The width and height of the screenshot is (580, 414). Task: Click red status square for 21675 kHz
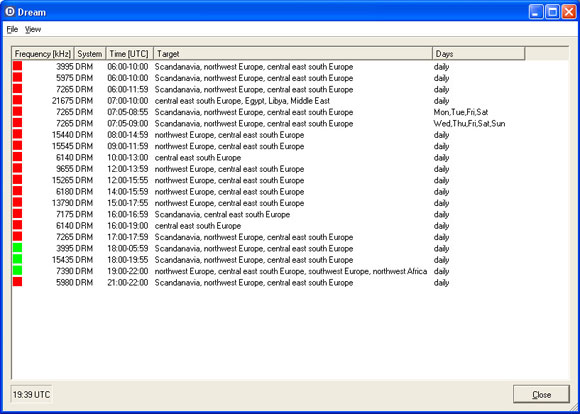click(x=17, y=100)
